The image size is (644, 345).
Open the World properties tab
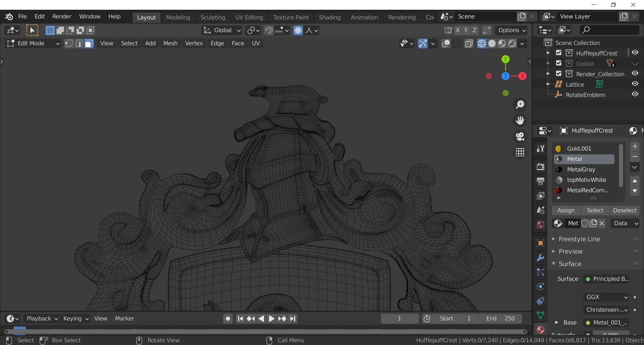540,225
